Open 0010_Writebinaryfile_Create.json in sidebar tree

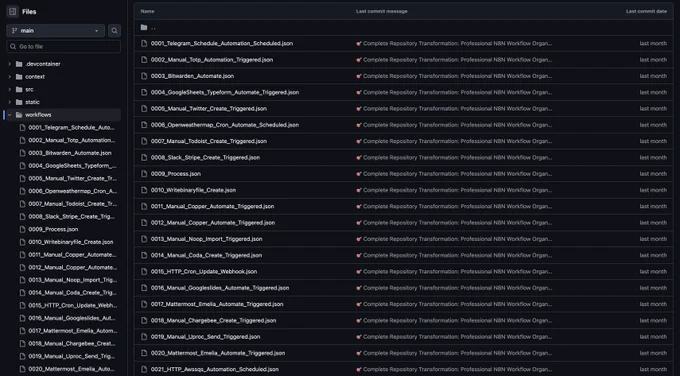(x=71, y=242)
